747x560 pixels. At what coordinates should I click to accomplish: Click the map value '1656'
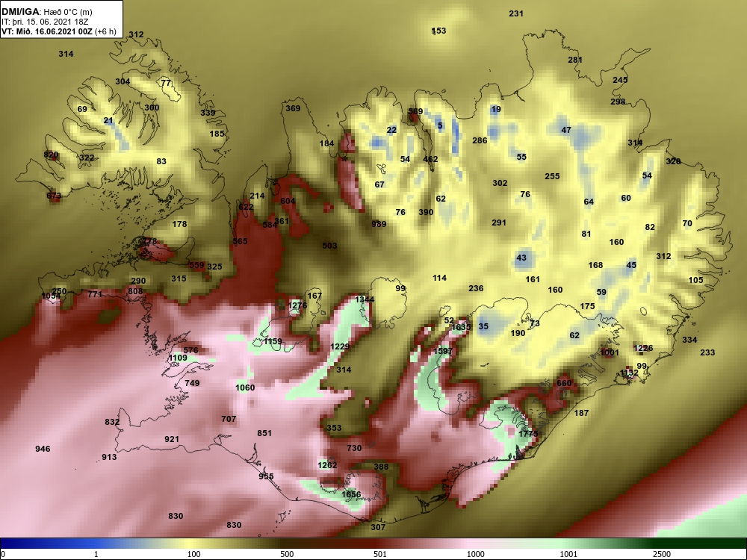[x=351, y=494]
